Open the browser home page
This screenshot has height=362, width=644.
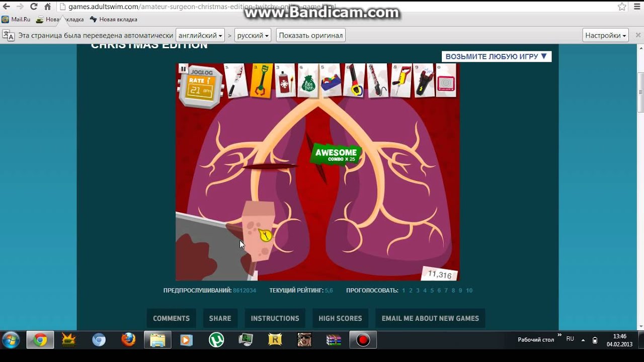[47, 7]
